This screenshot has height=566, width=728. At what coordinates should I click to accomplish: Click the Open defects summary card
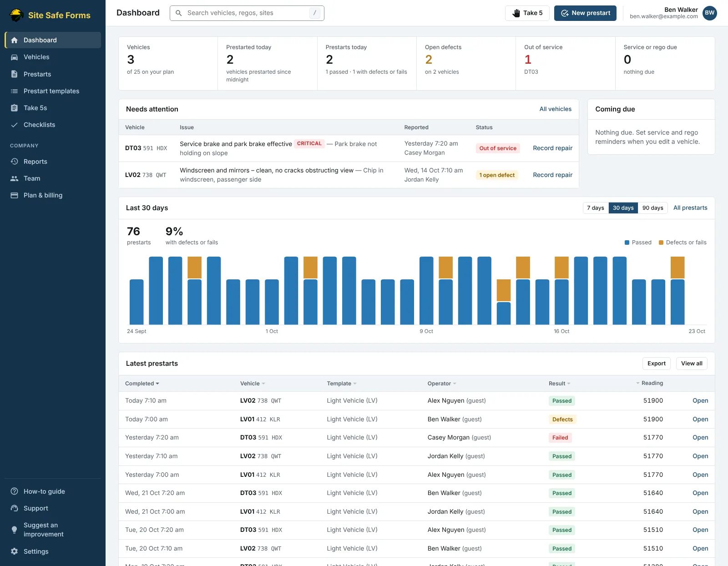[x=466, y=64]
